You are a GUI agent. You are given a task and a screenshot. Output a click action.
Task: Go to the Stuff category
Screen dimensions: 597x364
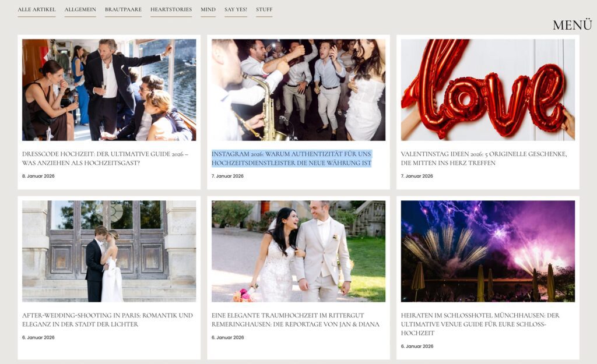click(x=264, y=9)
